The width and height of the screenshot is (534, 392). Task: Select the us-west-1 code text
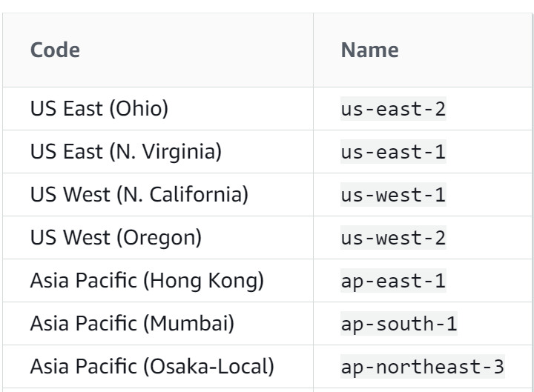pyautogui.click(x=393, y=195)
